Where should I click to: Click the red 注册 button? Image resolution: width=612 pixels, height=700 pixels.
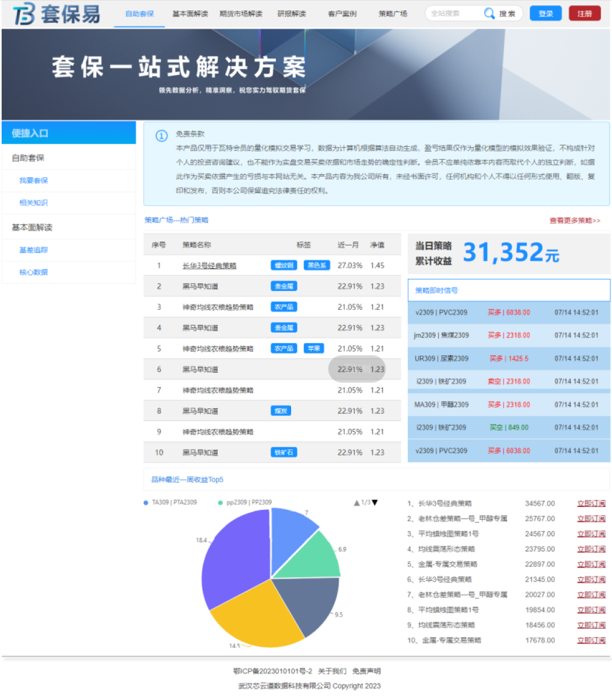tap(584, 13)
